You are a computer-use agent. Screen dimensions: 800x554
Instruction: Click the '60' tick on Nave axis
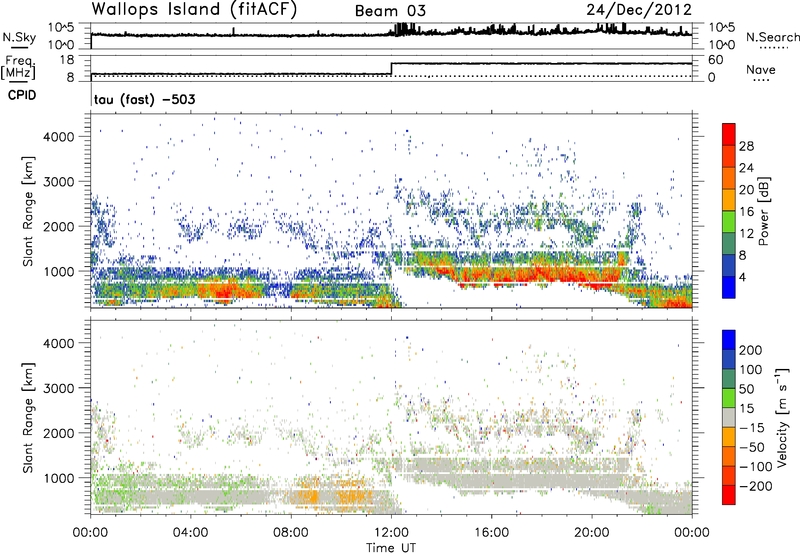click(x=715, y=60)
